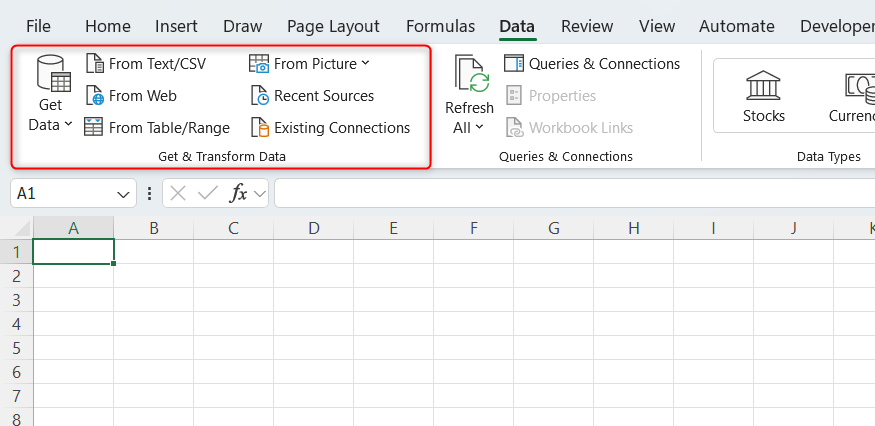Switch to the Formulas tab

(x=440, y=26)
